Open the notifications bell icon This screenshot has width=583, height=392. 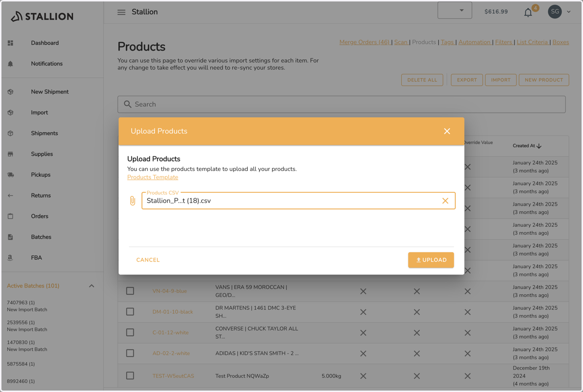tap(528, 13)
